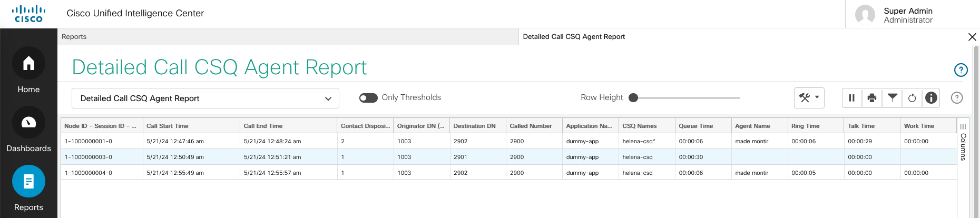Open the tools wrench dropdown menu
Image resolution: width=980 pixels, height=218 pixels.
click(x=809, y=98)
